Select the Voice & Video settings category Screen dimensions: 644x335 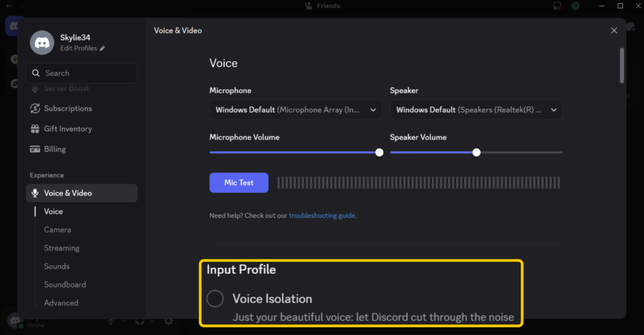[x=81, y=193]
